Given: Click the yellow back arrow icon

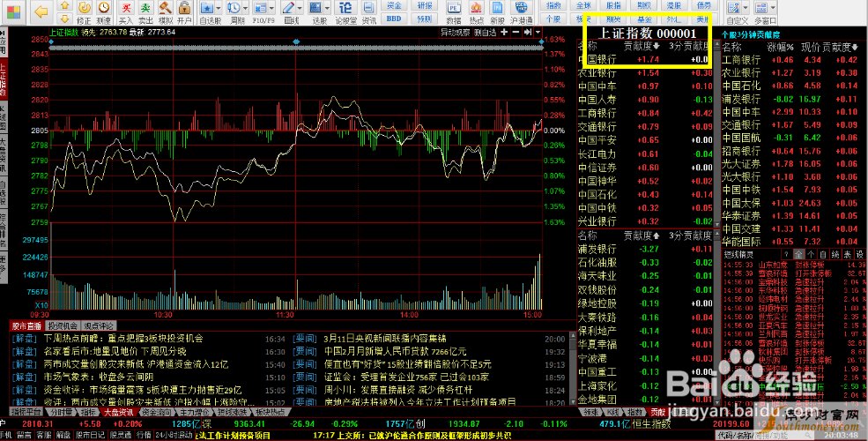Looking at the screenshot, I should (41, 11).
